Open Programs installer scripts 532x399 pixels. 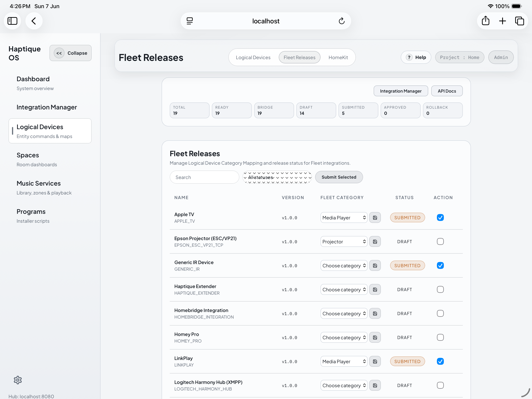[50, 216]
